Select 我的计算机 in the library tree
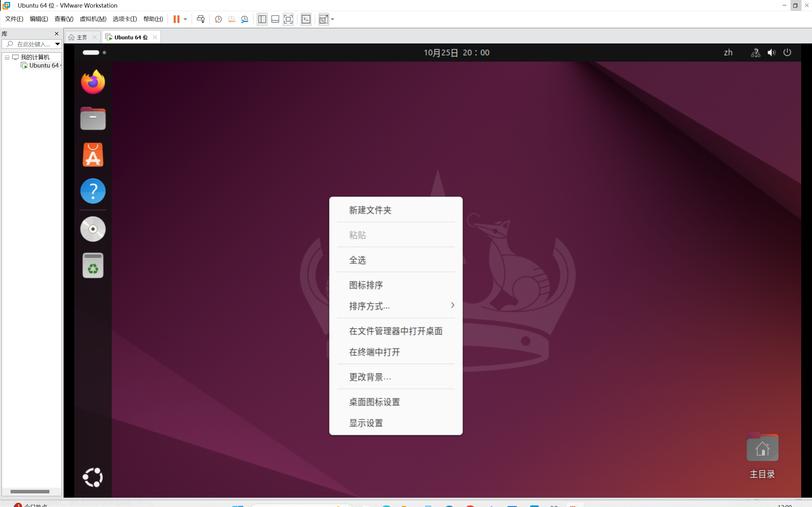This screenshot has height=507, width=812. 35,57
